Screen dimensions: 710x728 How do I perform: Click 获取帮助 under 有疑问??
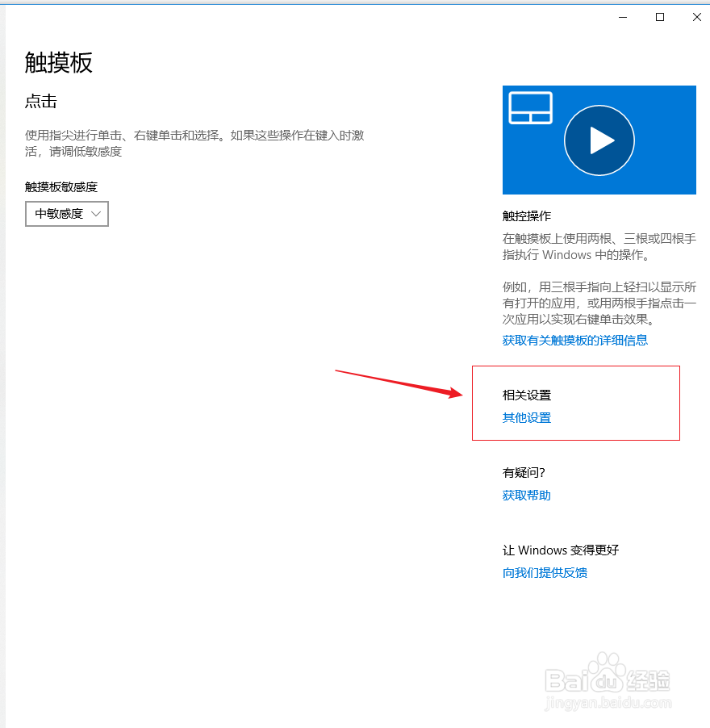click(526, 495)
